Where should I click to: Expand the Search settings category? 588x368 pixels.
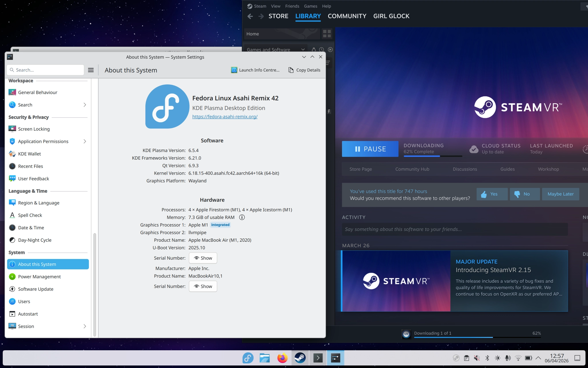(x=85, y=105)
